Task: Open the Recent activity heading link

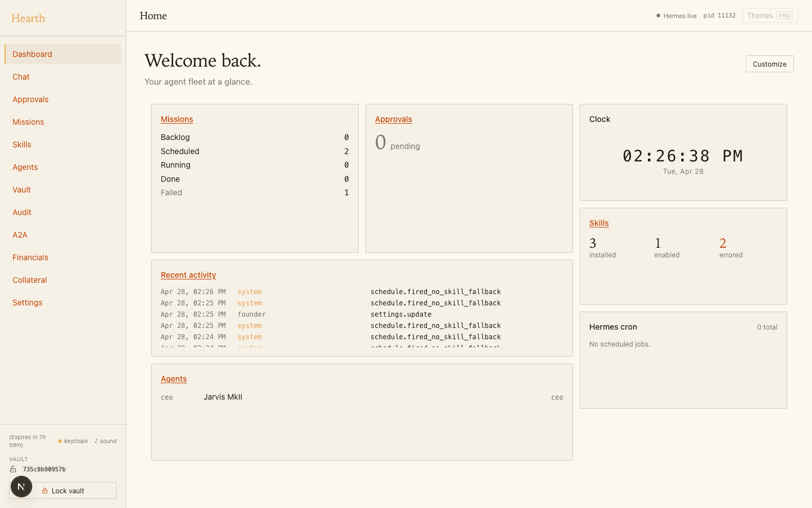Action: [x=188, y=275]
